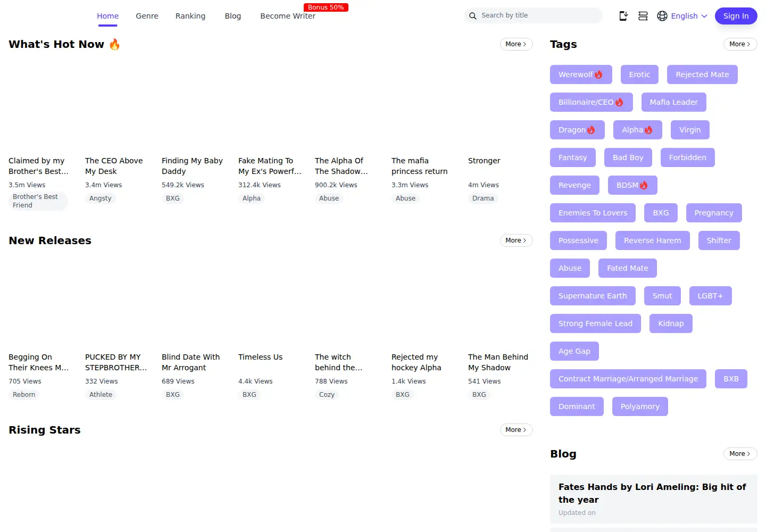Viewport: 766px width, 532px height.
Task: Choose the Polyamory tag
Action: coord(640,406)
